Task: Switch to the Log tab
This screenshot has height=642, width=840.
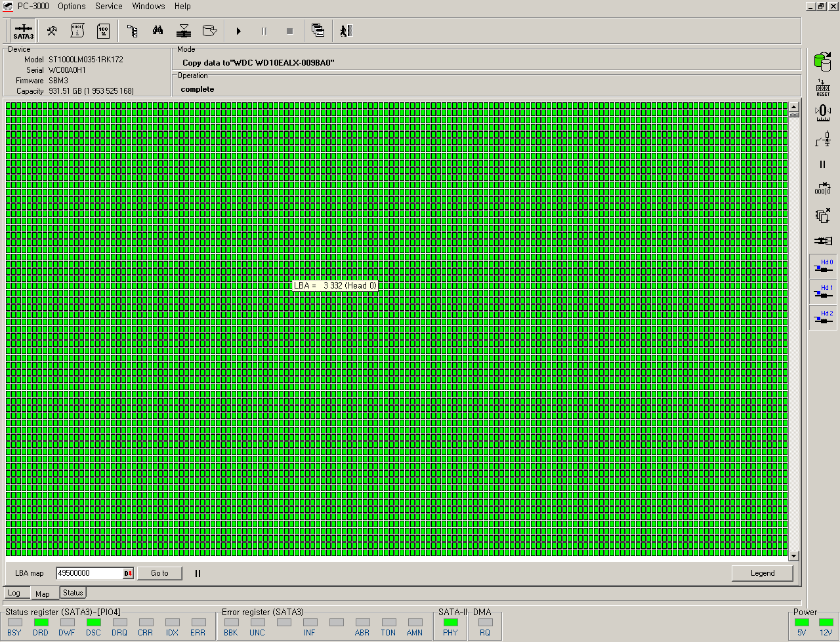Action: click(14, 593)
